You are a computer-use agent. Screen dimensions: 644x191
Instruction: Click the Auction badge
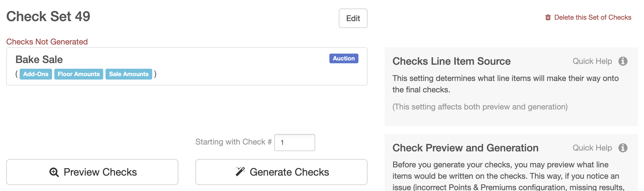pos(344,58)
